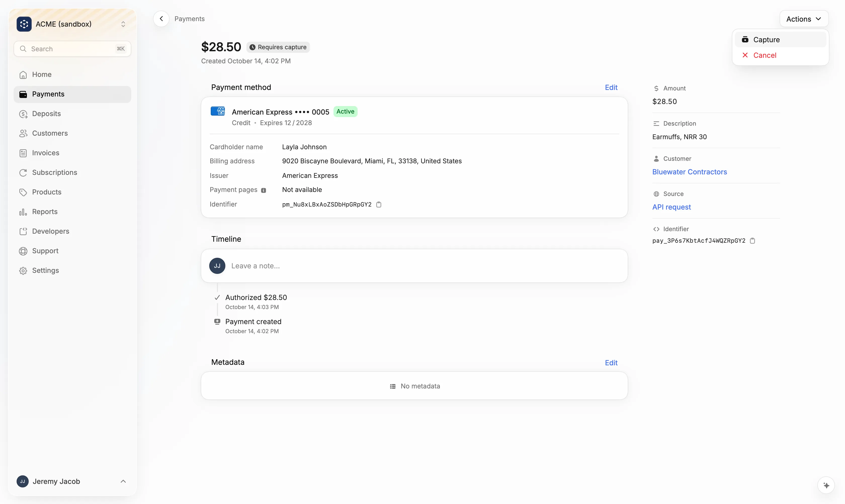Open the Payments section in the sidebar
Screen dimensions: 845x504
72,94
